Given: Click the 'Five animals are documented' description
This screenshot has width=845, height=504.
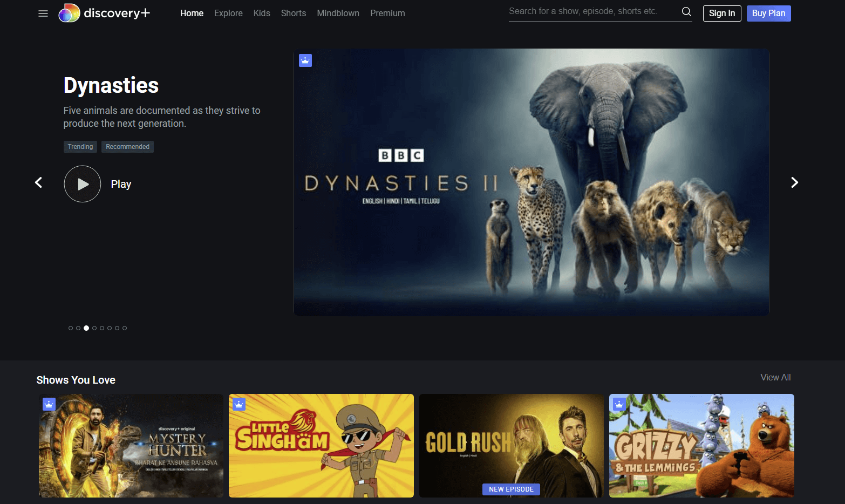Looking at the screenshot, I should [x=162, y=117].
